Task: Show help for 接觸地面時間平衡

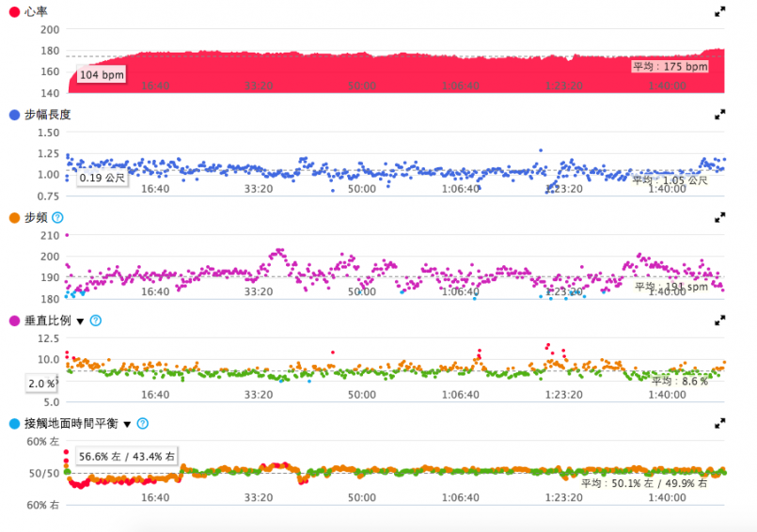Action: point(142,424)
